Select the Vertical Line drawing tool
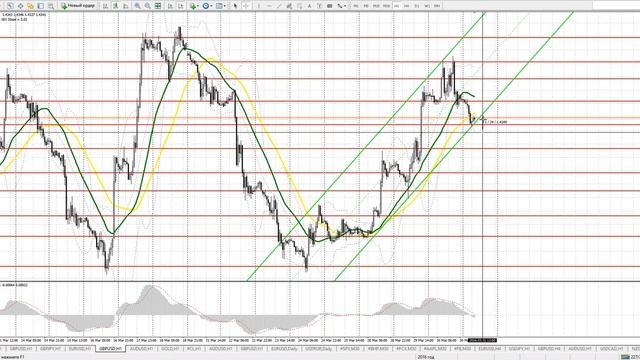Image resolution: width=640 pixels, height=360 pixels. pyautogui.click(x=259, y=6)
